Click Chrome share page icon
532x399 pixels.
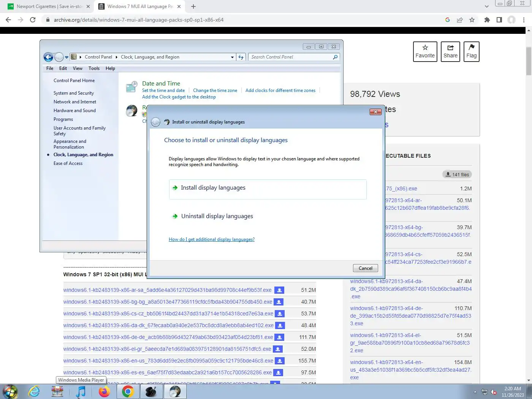pyautogui.click(x=460, y=20)
